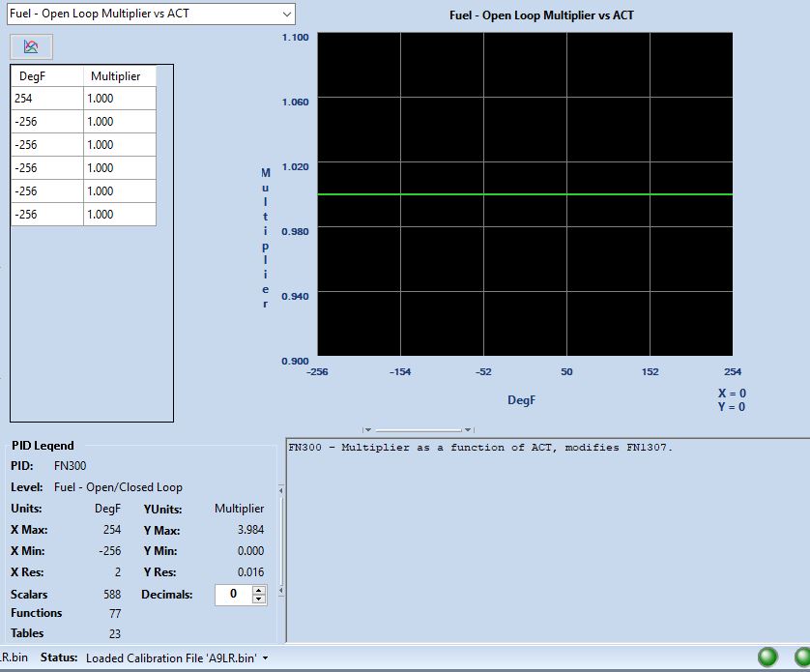Click the graph chart icon button
Viewport: 810px width, 672px height.
(31, 47)
